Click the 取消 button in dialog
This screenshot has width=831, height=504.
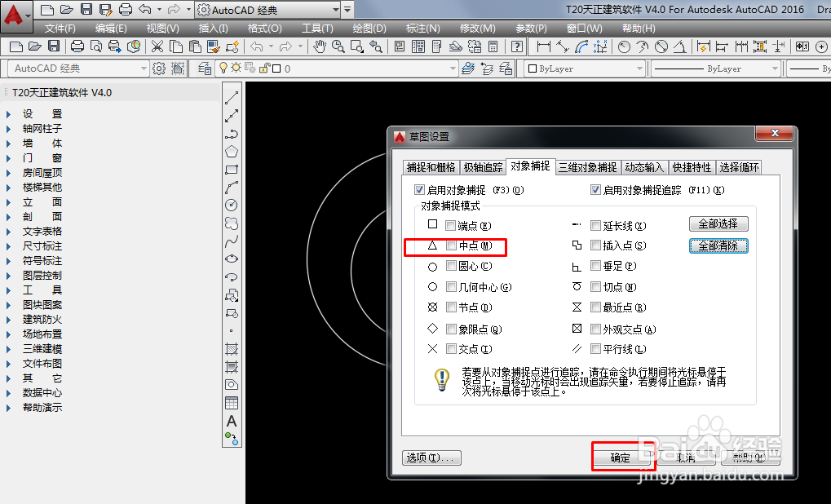[x=685, y=458]
